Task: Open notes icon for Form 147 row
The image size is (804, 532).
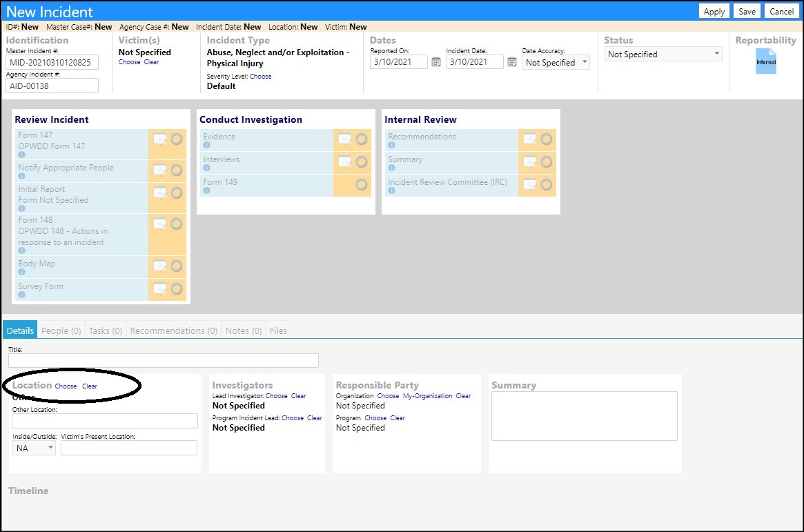Action: point(160,139)
